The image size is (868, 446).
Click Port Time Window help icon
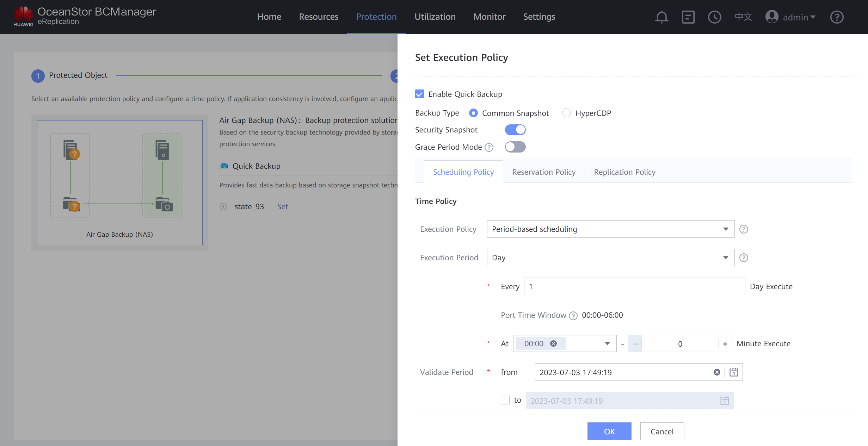(x=573, y=316)
